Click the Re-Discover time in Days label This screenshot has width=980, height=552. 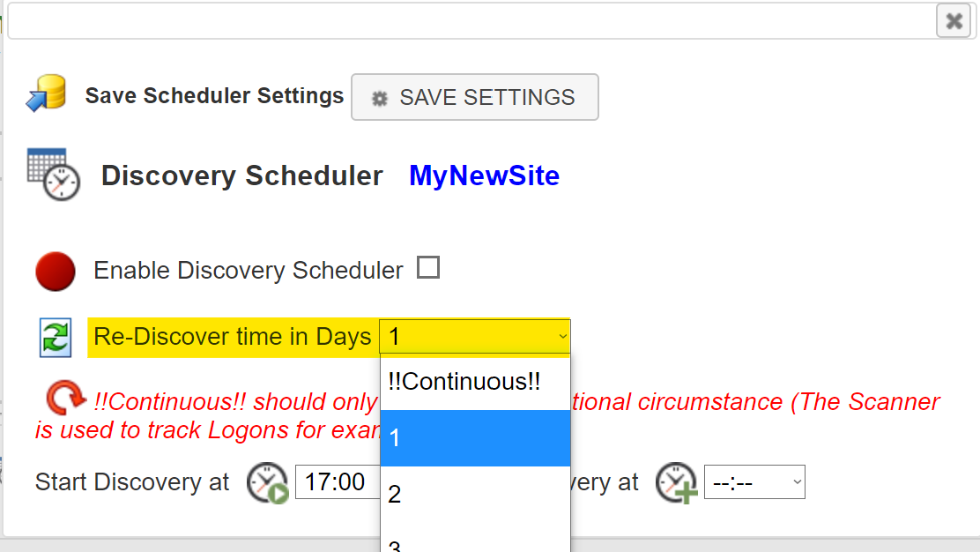pyautogui.click(x=233, y=337)
